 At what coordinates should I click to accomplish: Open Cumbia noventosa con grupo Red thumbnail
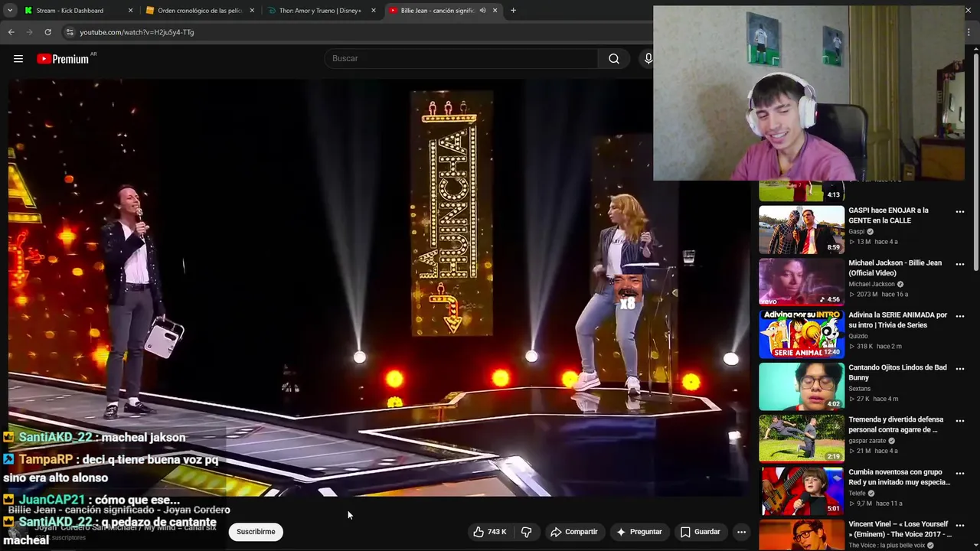point(802,491)
